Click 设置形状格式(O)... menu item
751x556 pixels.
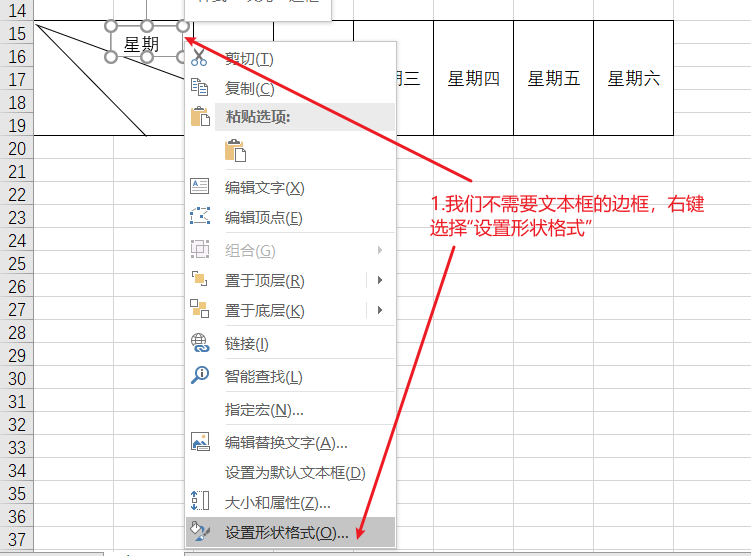(290, 532)
